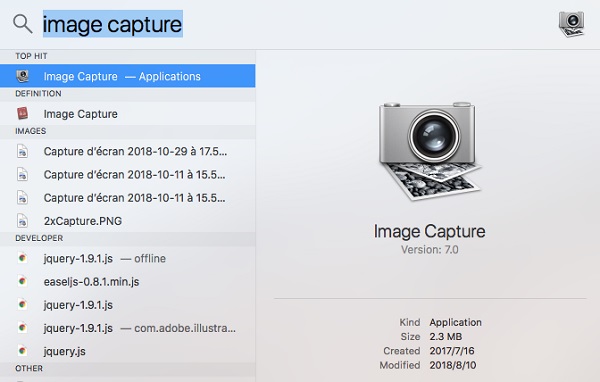
Task: Click the Size value '2.3 MB'
Action: pos(445,336)
